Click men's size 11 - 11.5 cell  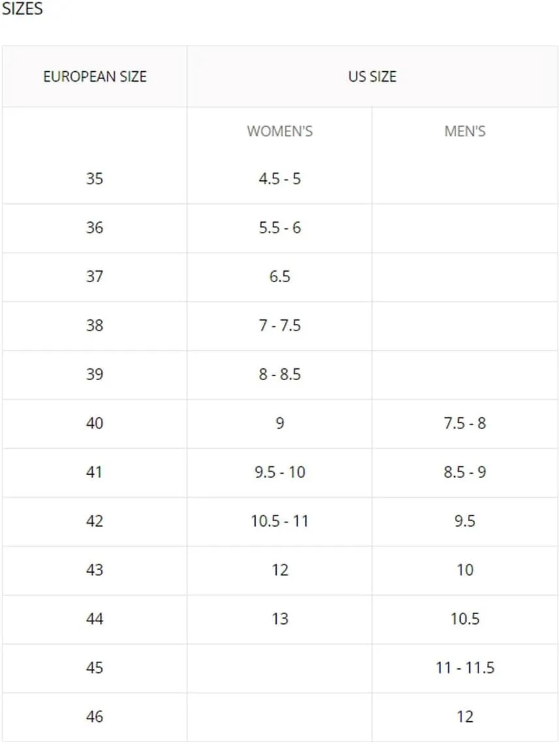[x=465, y=668]
